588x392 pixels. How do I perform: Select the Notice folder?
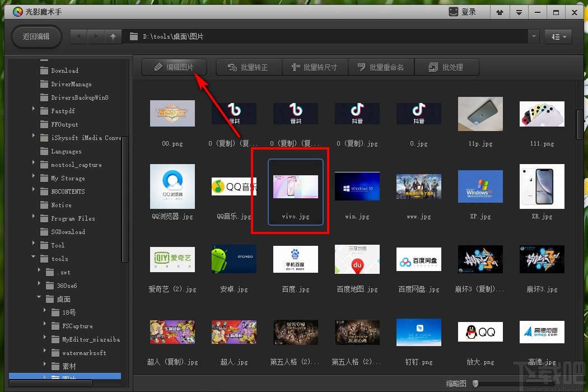(x=55, y=205)
